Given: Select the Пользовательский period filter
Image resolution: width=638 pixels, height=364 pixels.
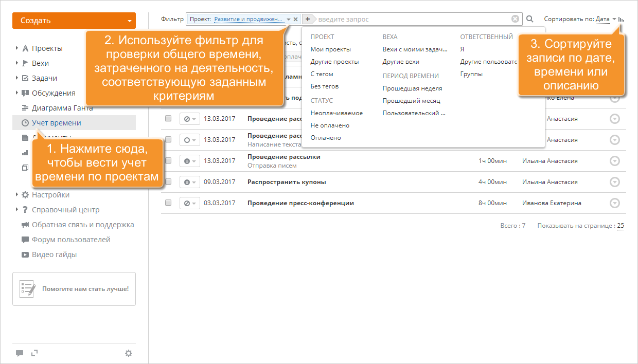Looking at the screenshot, I should pos(414,113).
